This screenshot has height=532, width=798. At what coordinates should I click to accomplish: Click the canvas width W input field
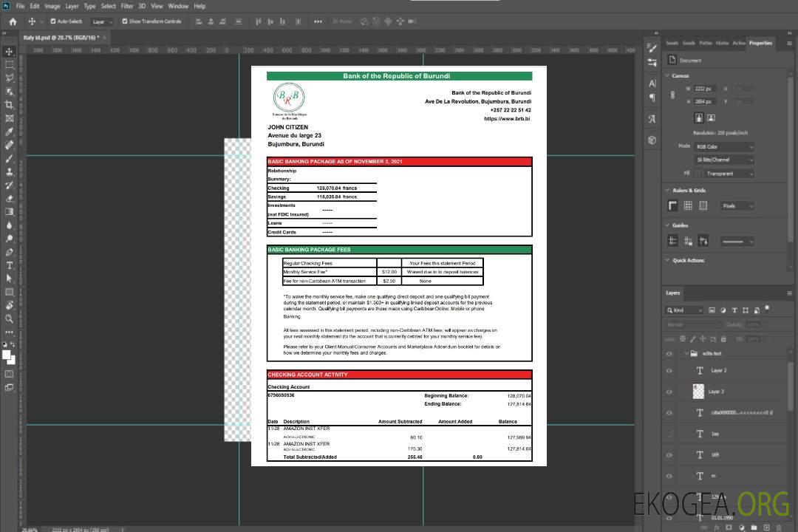click(x=705, y=89)
